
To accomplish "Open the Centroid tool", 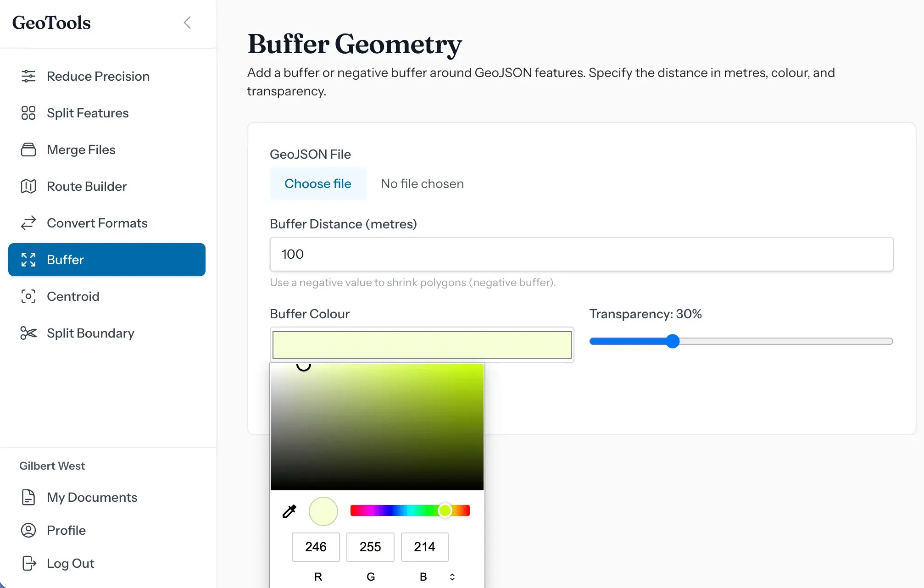I will point(107,296).
